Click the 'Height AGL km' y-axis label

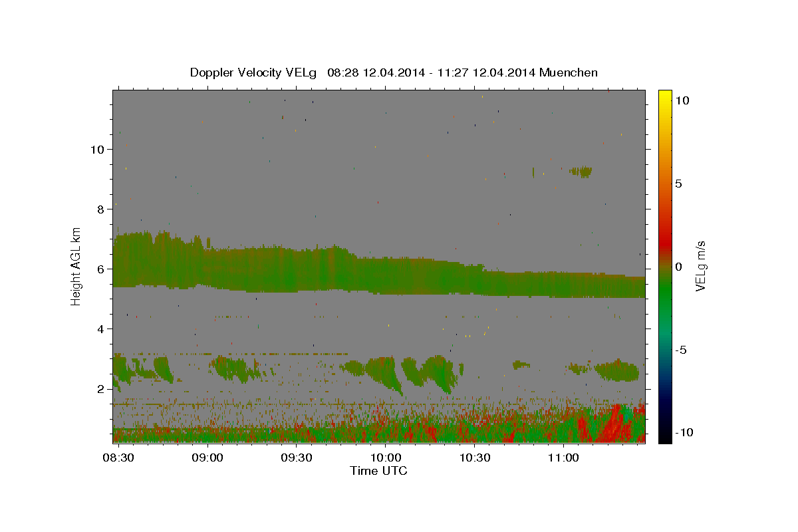76,267
